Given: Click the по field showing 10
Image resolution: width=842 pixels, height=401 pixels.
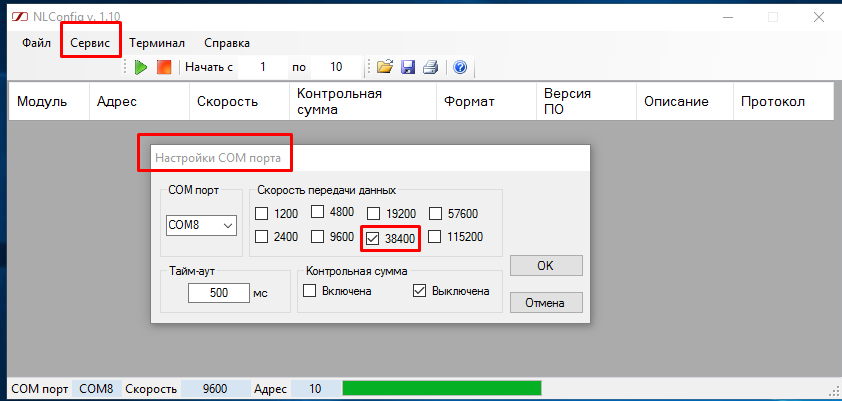Looking at the screenshot, I should click(x=336, y=67).
